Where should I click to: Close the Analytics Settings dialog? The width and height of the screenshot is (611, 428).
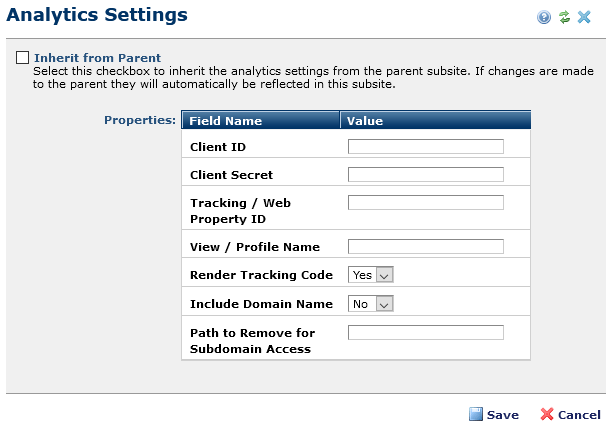click(x=585, y=17)
